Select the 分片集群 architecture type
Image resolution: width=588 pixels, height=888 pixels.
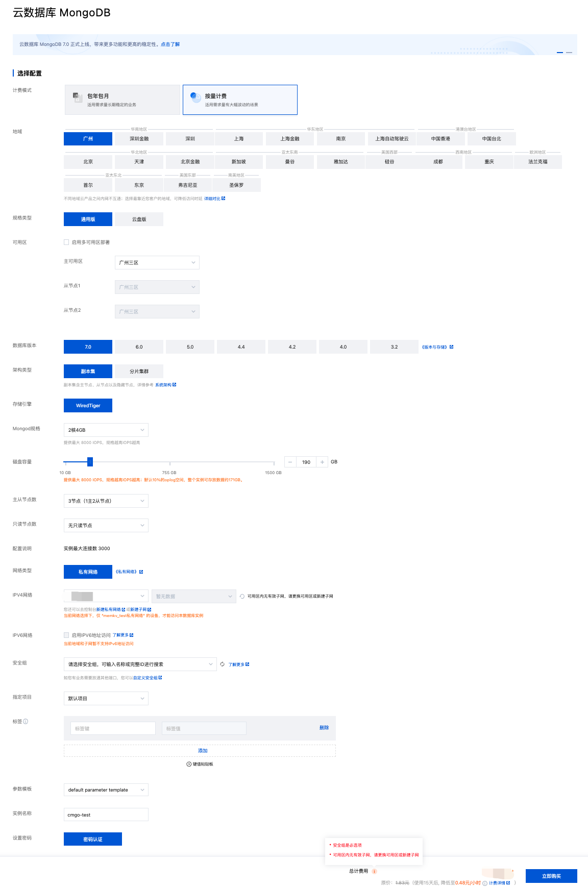(139, 372)
